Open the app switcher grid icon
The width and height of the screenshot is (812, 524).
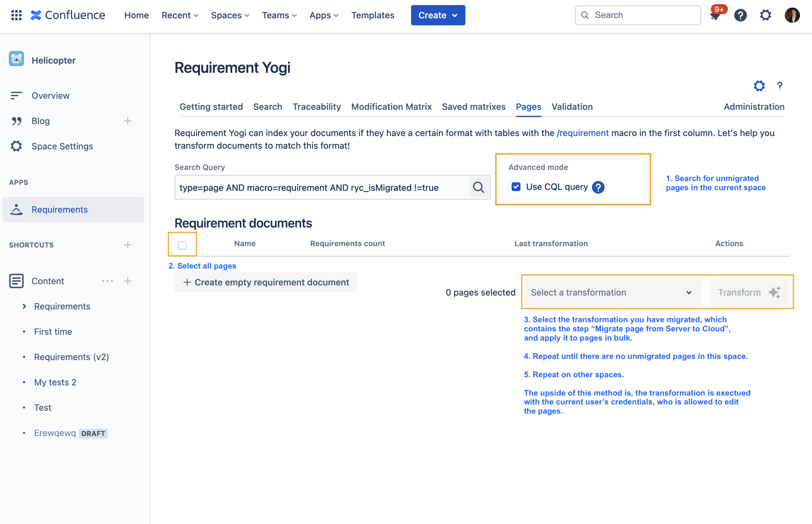coord(16,15)
